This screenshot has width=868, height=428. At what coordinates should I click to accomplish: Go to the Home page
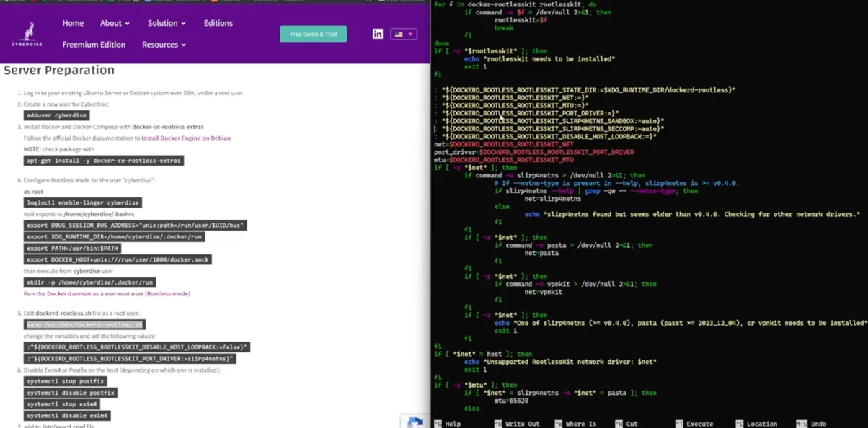tap(73, 23)
